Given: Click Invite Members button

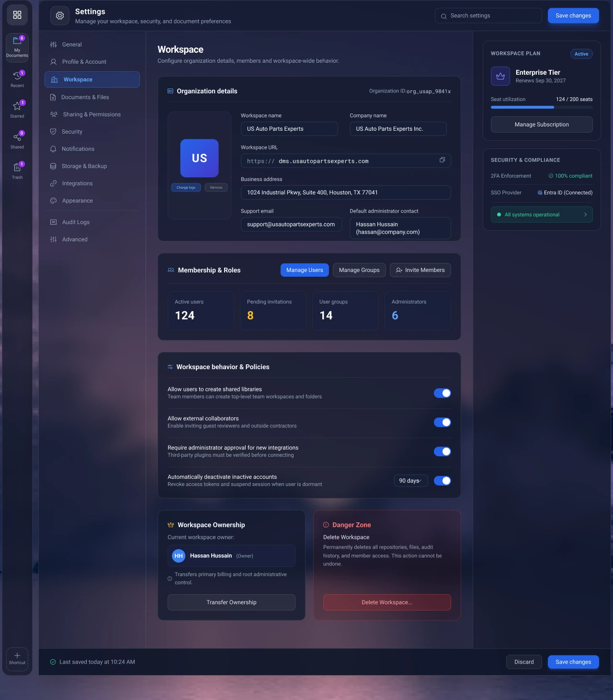Looking at the screenshot, I should (420, 270).
